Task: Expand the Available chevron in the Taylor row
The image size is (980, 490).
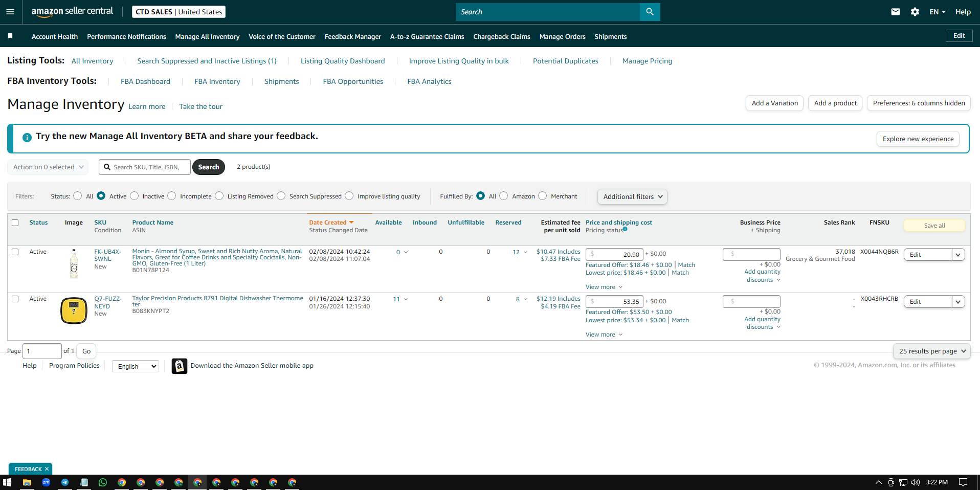Action: pos(406,299)
